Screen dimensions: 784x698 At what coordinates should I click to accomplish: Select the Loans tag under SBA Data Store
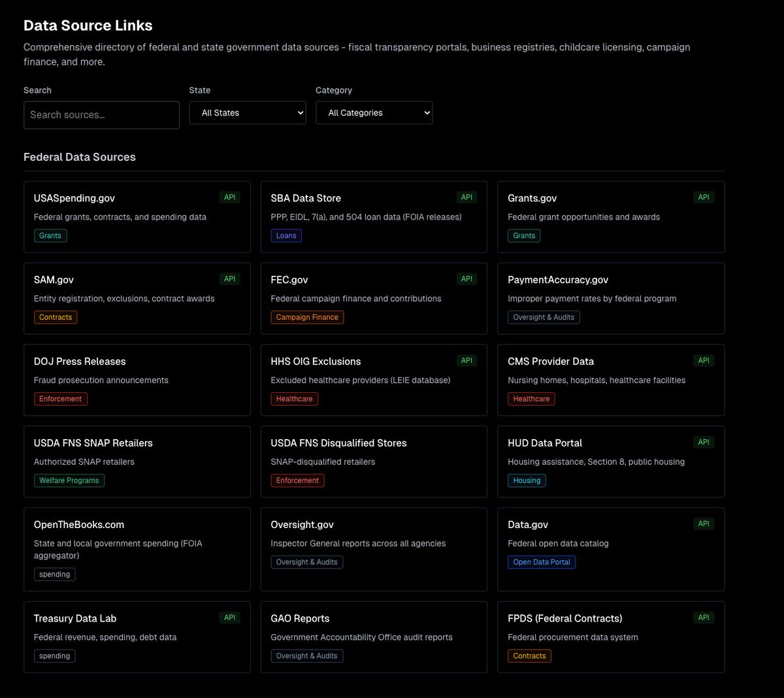click(x=286, y=235)
